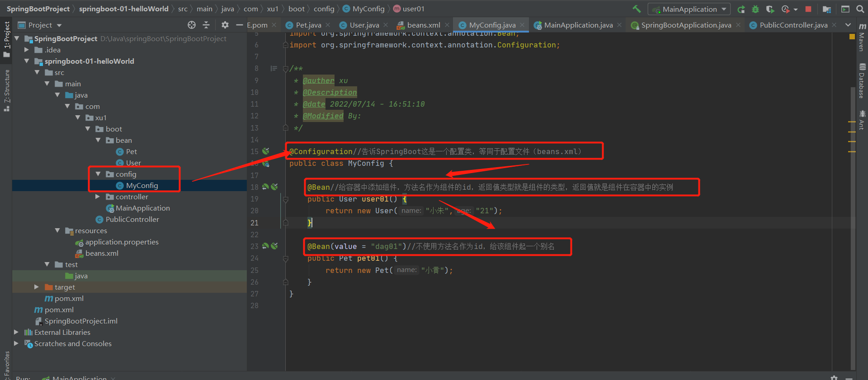The width and height of the screenshot is (868, 380).
Task: Close the Pet.java tab
Action: [x=328, y=25]
